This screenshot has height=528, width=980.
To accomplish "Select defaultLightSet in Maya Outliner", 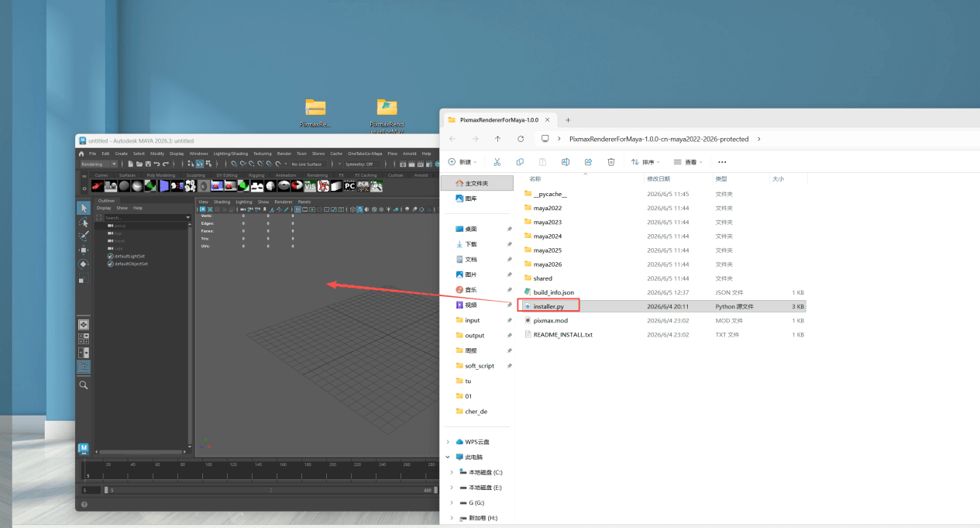I will tap(129, 257).
